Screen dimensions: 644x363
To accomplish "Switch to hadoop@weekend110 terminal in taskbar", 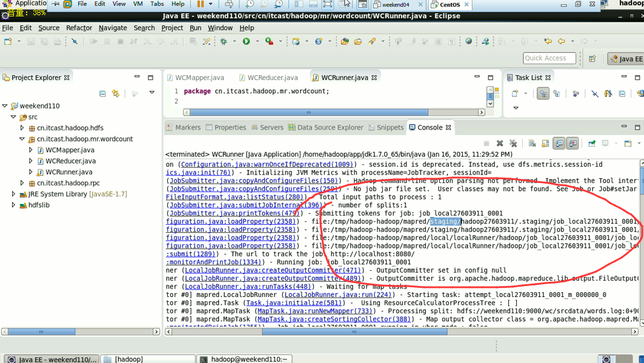I will 244,359.
